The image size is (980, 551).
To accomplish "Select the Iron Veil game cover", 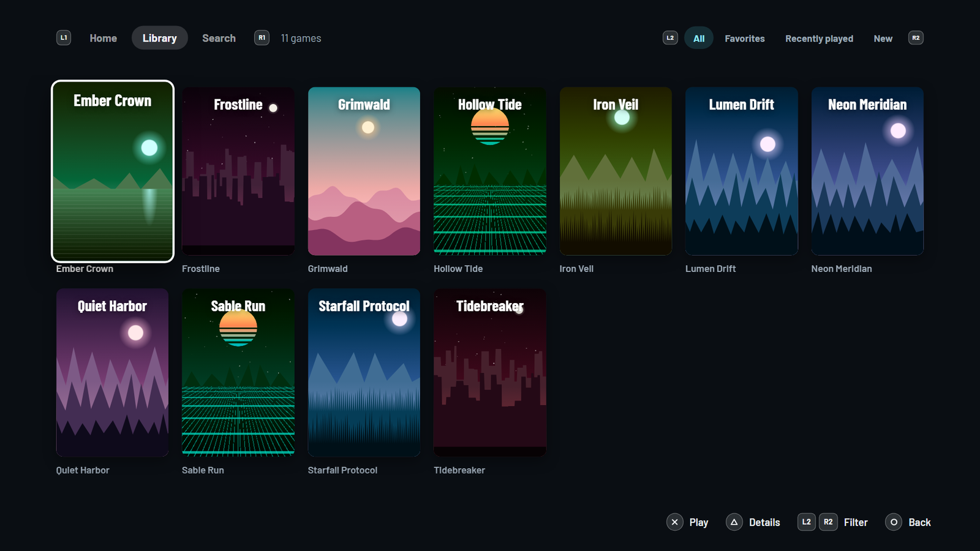I will pos(616,171).
